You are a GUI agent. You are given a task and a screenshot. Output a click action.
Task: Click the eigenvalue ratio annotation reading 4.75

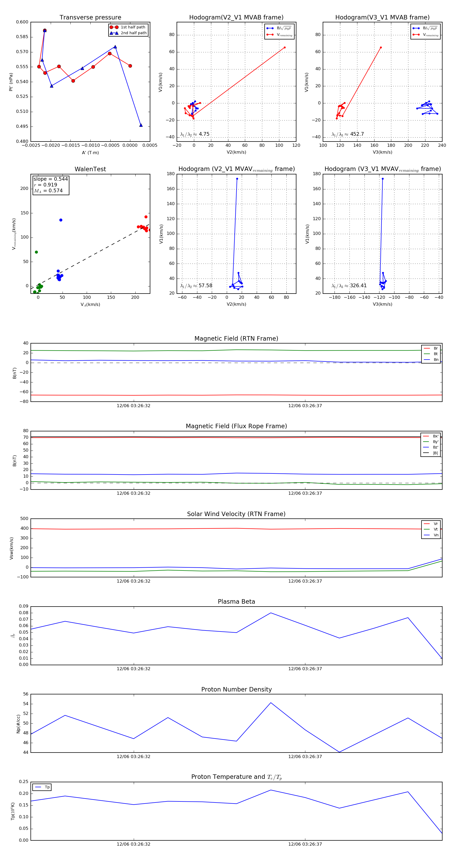pos(195,134)
